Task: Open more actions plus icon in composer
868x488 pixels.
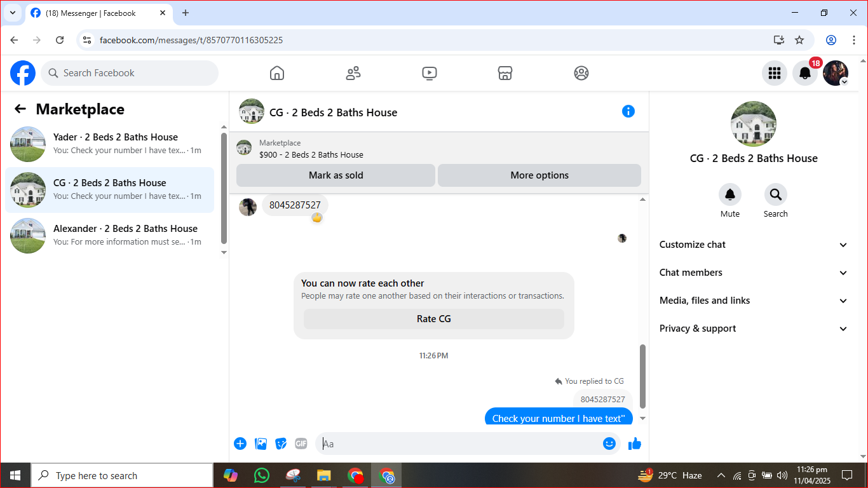Action: click(x=240, y=444)
